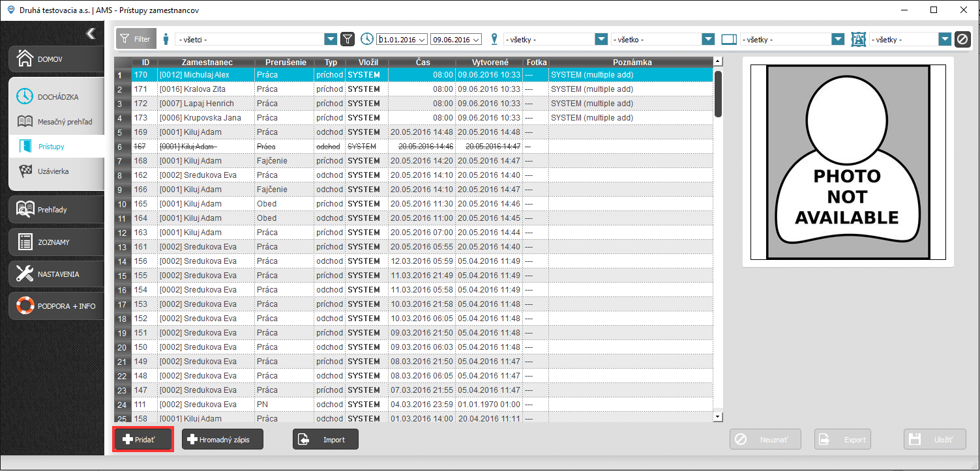Screen dimensions: 980x471
Task: Click the table scrollbar down arrow
Action: pos(719,416)
